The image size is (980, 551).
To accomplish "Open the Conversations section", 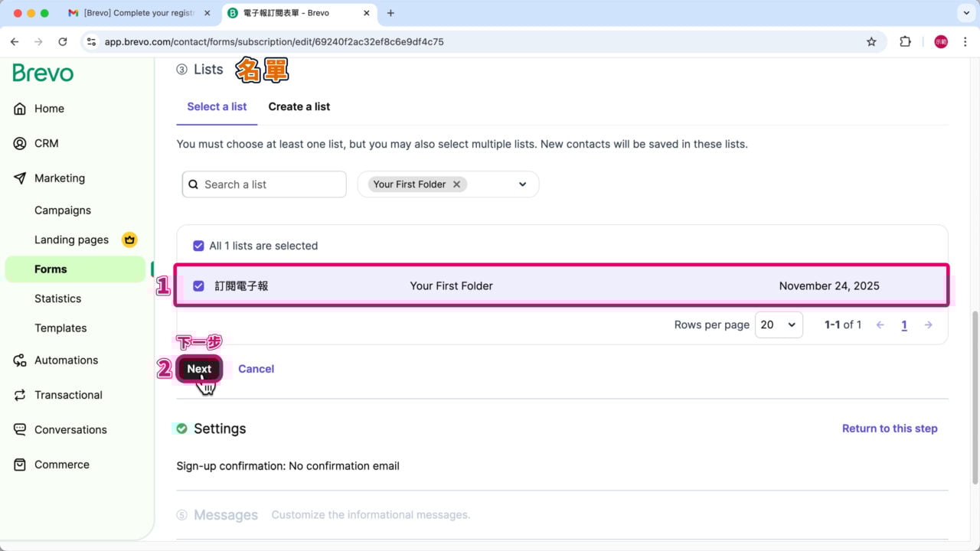I will (x=70, y=429).
